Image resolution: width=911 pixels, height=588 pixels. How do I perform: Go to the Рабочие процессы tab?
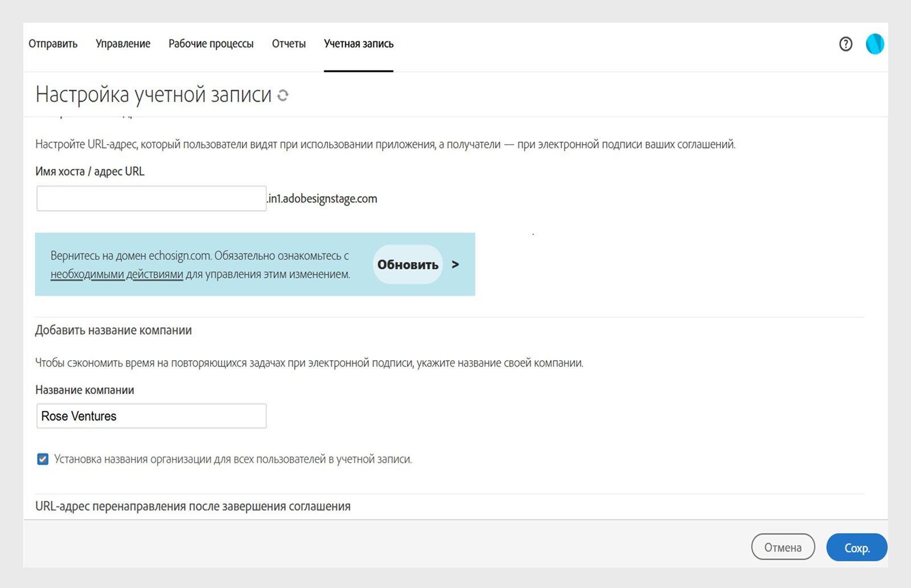click(211, 44)
